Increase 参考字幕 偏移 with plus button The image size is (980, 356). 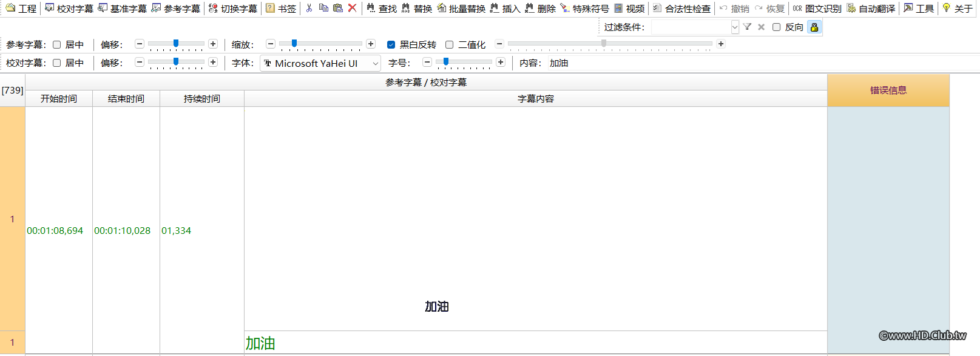click(213, 44)
